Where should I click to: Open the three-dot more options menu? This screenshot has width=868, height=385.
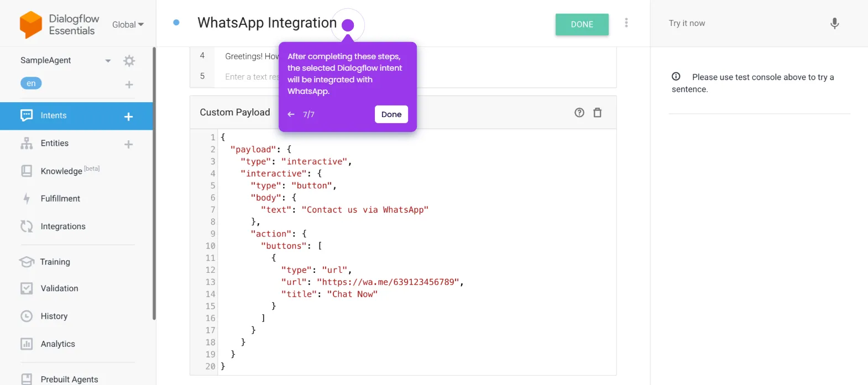point(626,23)
